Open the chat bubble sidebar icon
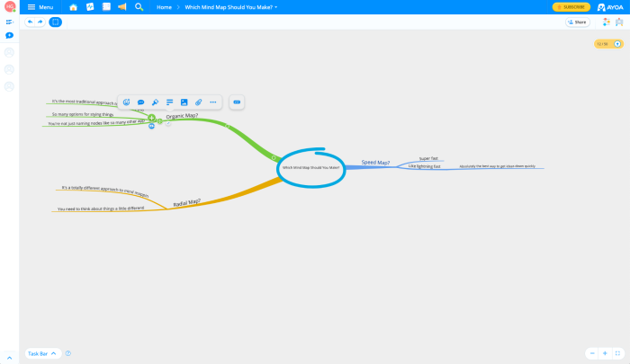This screenshot has width=630, height=364. point(9,35)
